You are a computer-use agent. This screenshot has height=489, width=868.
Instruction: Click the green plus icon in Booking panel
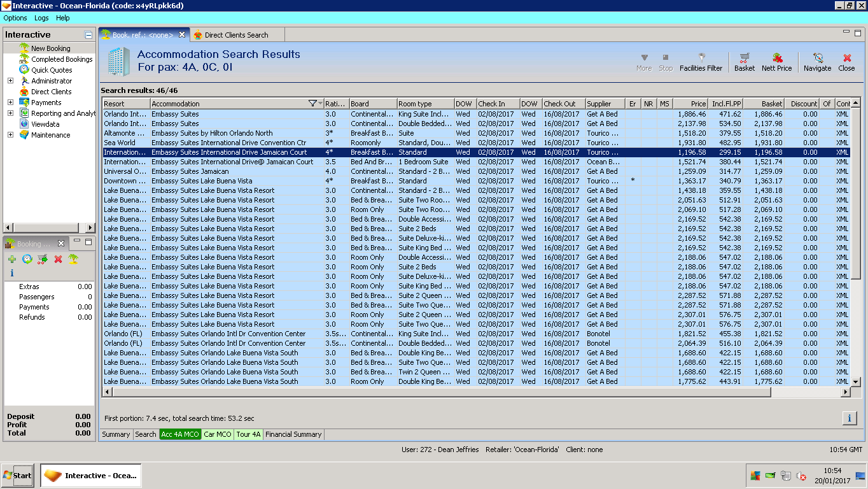tap(12, 259)
